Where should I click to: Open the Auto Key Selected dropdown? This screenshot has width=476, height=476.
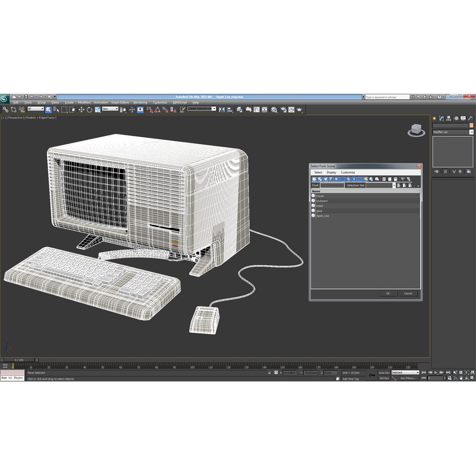tap(405, 372)
